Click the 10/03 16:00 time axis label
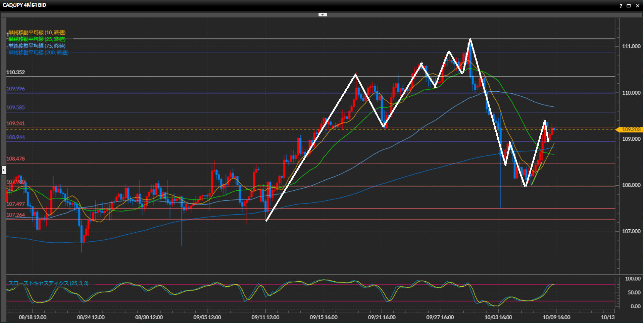 coord(498,317)
